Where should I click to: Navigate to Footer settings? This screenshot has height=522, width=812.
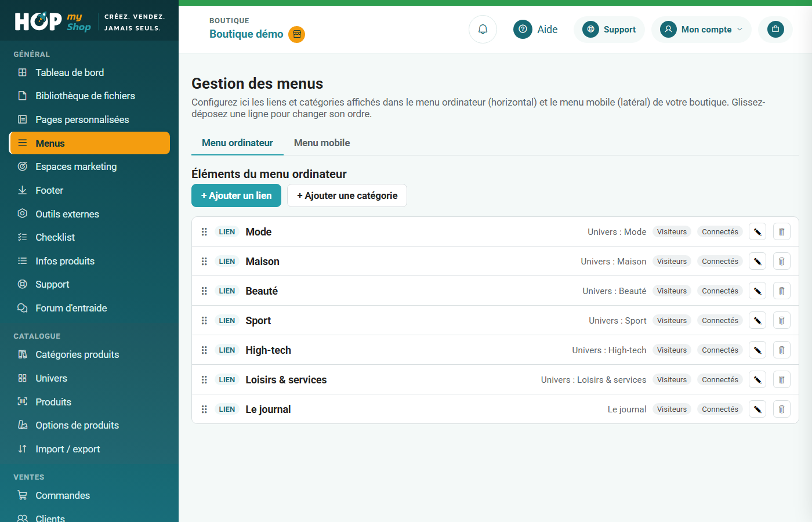89,190
